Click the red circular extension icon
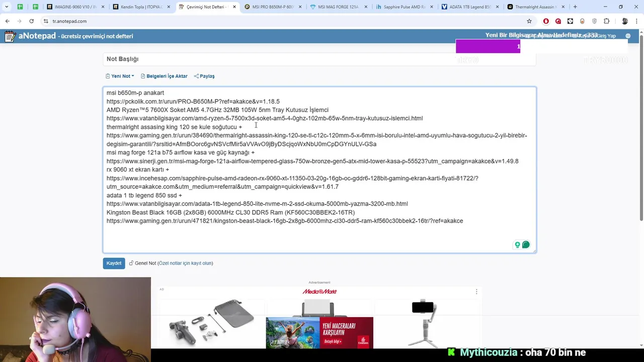Viewport: 644px width, 362px height. coord(558,21)
